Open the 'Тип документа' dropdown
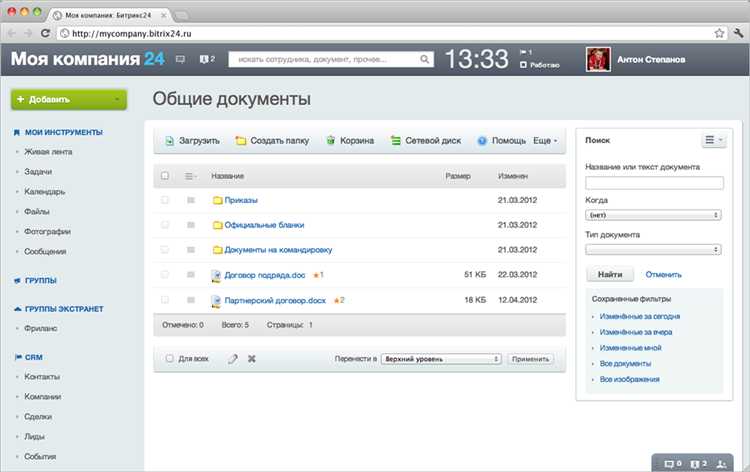Screen dimensions: 750x472 coord(654,249)
